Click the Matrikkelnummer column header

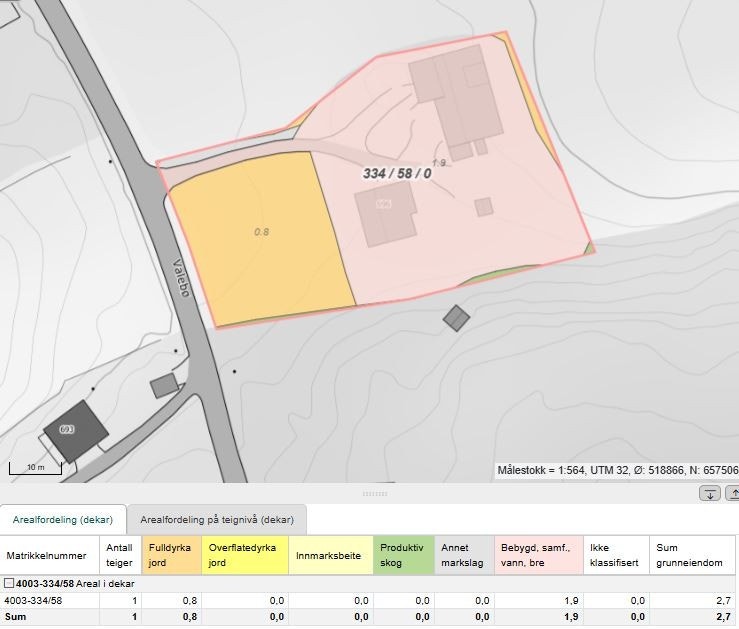[49, 555]
